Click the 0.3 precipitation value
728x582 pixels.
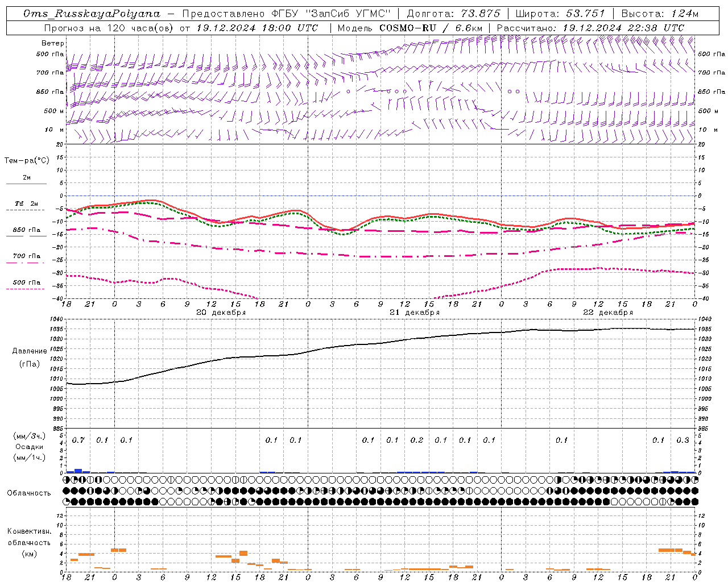[682, 440]
